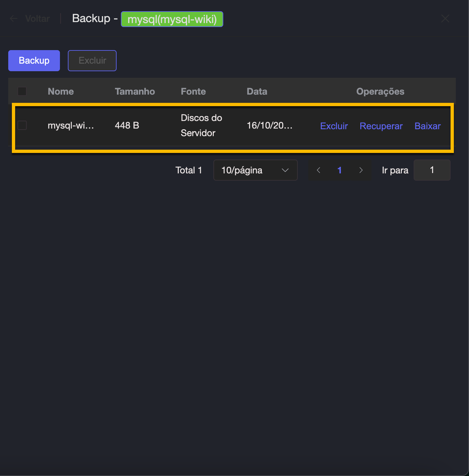Click the outlined Excluir button above the table

[92, 61]
